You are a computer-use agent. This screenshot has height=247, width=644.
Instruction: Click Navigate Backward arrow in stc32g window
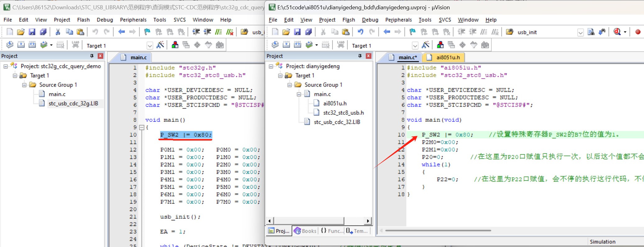pyautogui.click(x=121, y=32)
